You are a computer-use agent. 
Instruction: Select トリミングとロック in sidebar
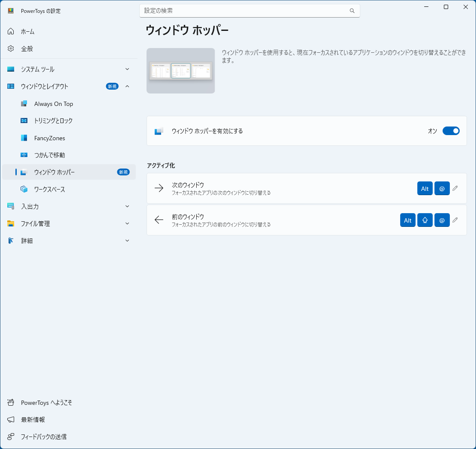tap(69, 121)
